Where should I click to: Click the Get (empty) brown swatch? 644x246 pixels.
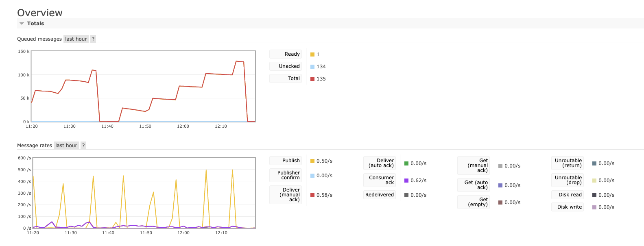[x=500, y=202]
